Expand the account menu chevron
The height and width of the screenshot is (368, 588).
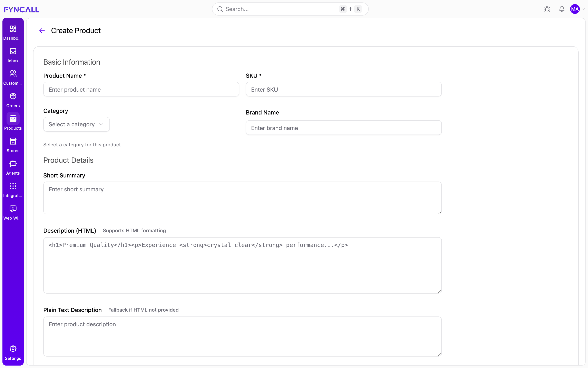583,9
